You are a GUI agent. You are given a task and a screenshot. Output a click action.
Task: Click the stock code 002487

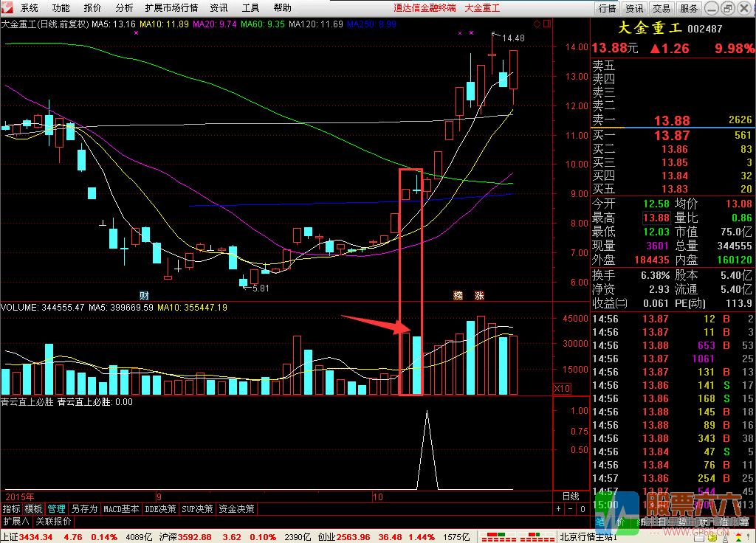tap(705, 29)
